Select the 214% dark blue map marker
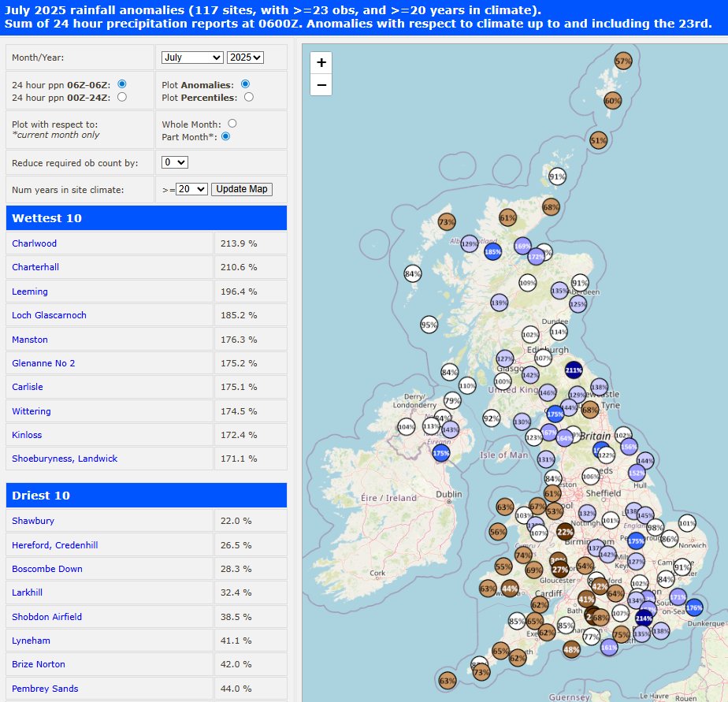This screenshot has width=728, height=702. pyautogui.click(x=644, y=618)
